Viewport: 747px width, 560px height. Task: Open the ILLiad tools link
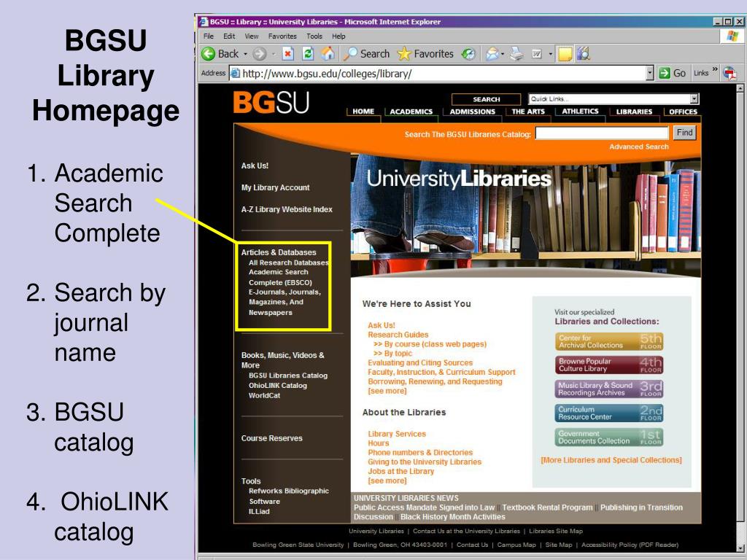259,511
